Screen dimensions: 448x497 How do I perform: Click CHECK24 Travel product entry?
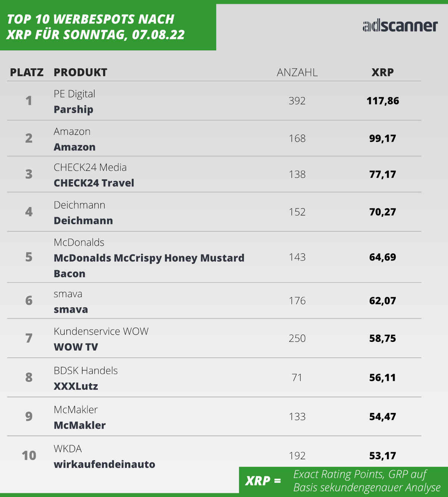pos(94,183)
